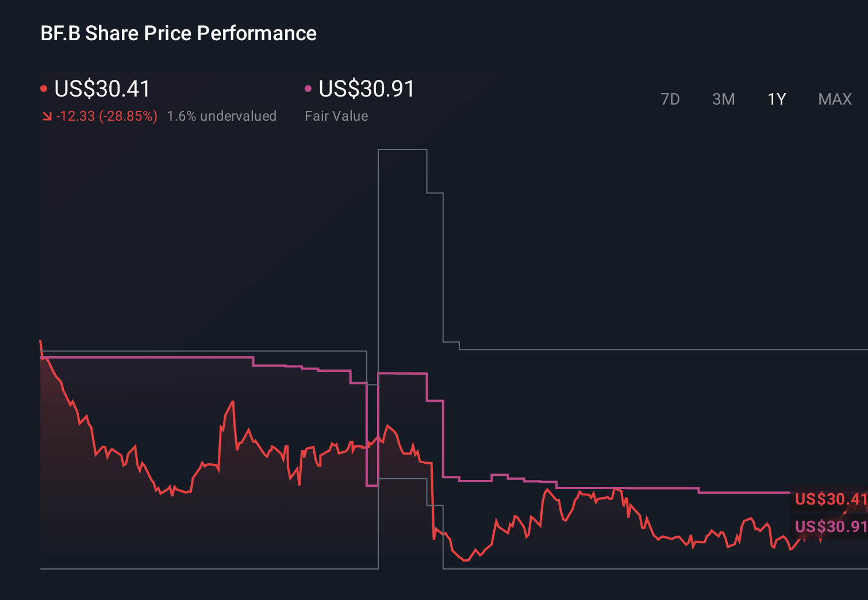Expand the -12.33 (-28.85%) change details

107,116
